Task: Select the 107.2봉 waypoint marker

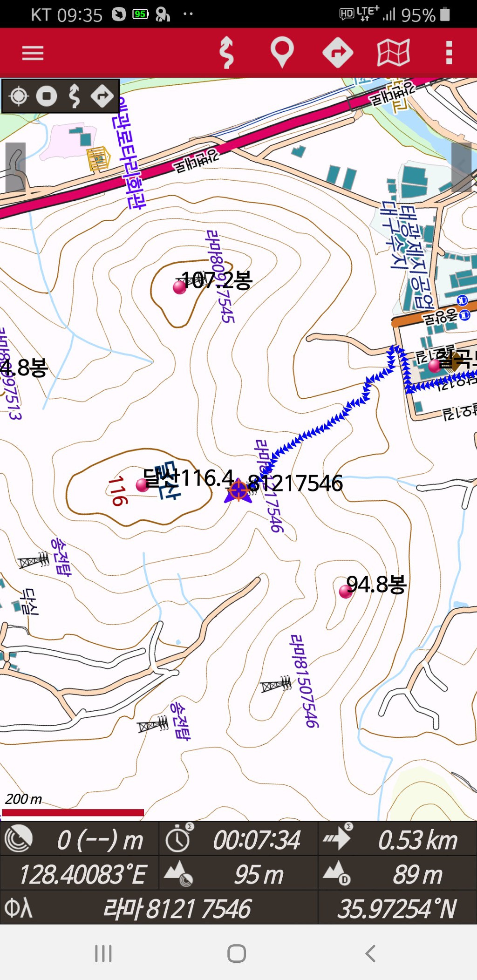Action: pos(179,287)
